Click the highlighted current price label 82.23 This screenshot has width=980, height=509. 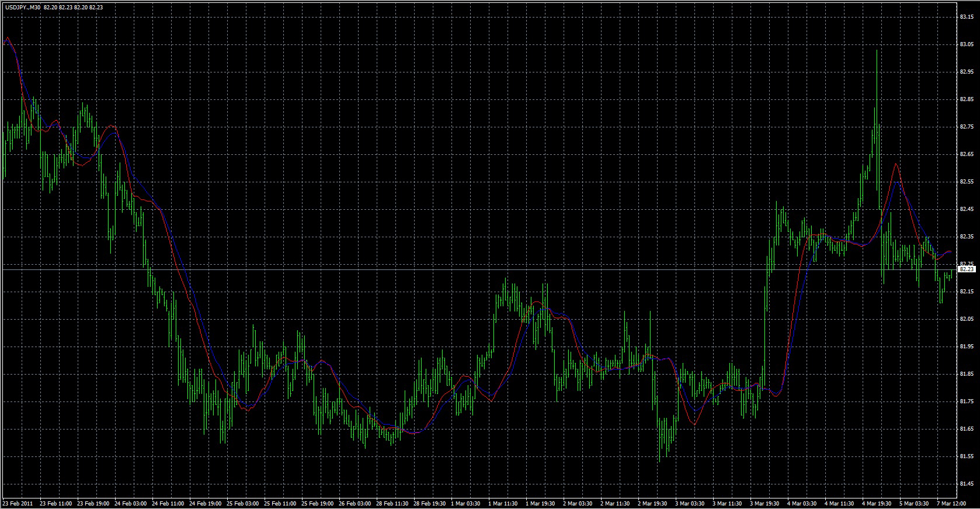(967, 269)
